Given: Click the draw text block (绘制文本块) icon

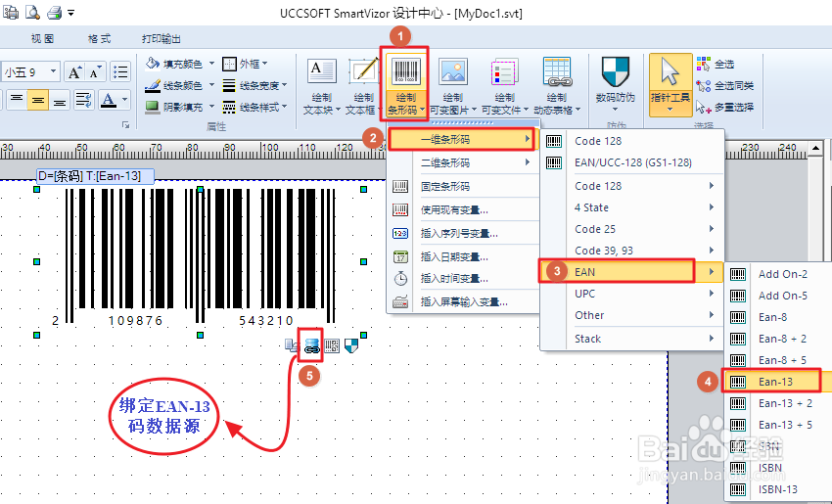Looking at the screenshot, I should [322, 72].
